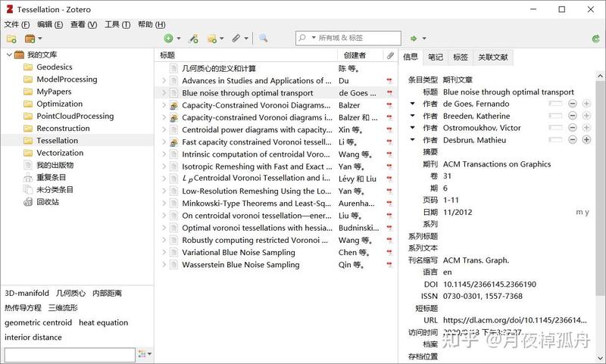606x364 pixels.
Task: Select the Vectorization collection
Action: click(x=60, y=153)
